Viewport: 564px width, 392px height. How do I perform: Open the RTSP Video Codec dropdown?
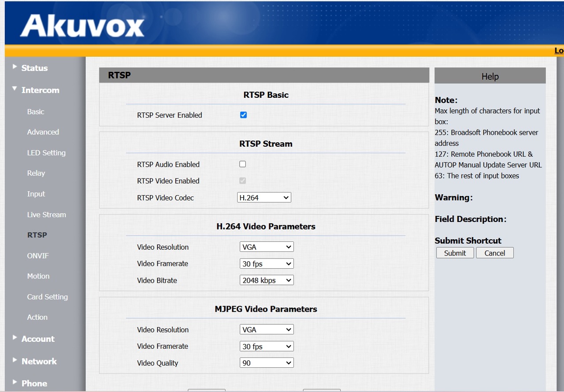click(x=264, y=198)
